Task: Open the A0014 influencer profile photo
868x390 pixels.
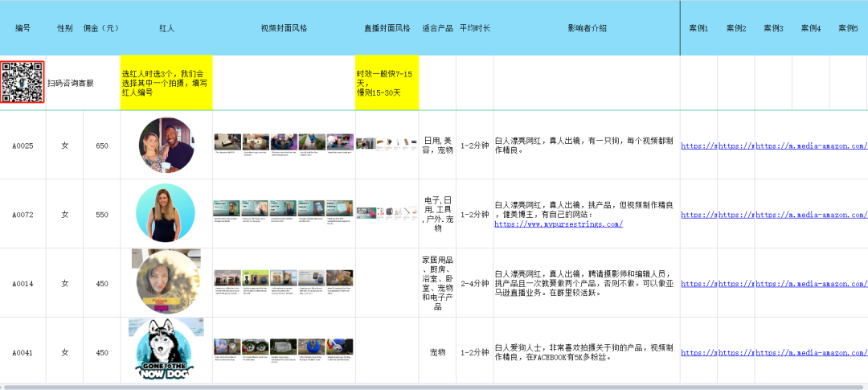Action: pos(166,282)
